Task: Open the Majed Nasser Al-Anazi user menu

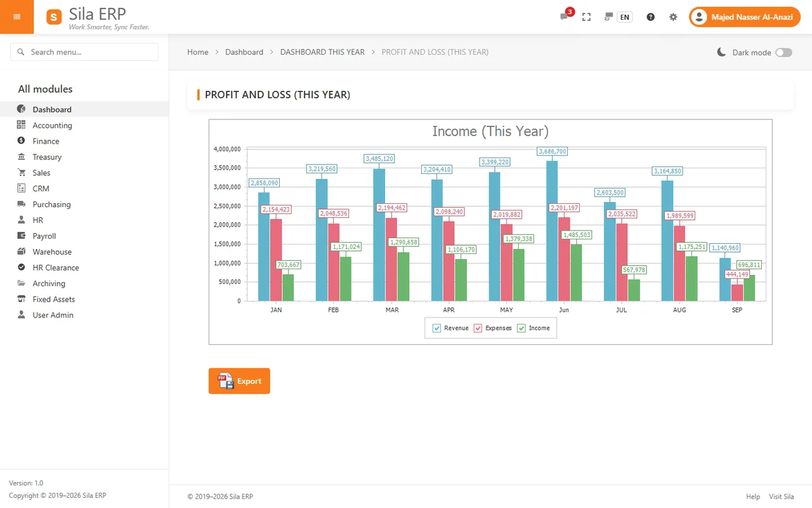Action: click(745, 17)
